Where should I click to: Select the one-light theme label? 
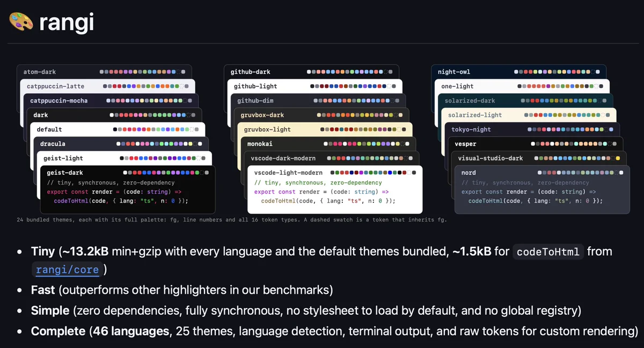tap(457, 86)
